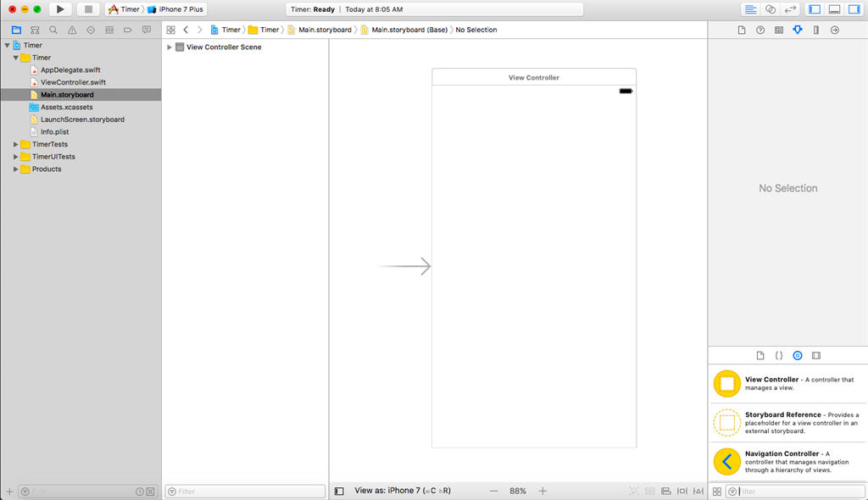Toggle the right Utilities panel visibility

click(854, 9)
